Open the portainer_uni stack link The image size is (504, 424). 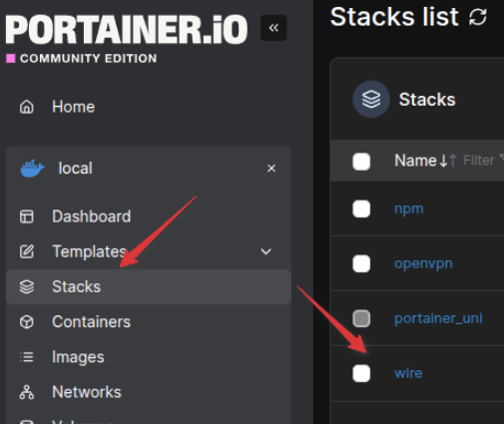click(438, 318)
